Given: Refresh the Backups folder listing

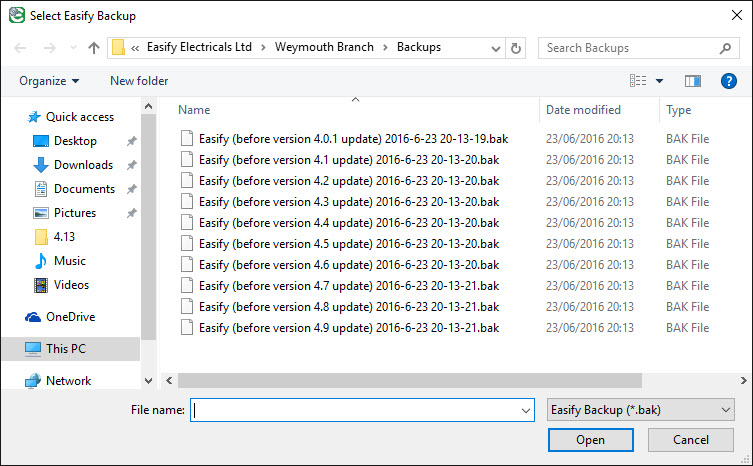Looking at the screenshot, I should coord(516,48).
